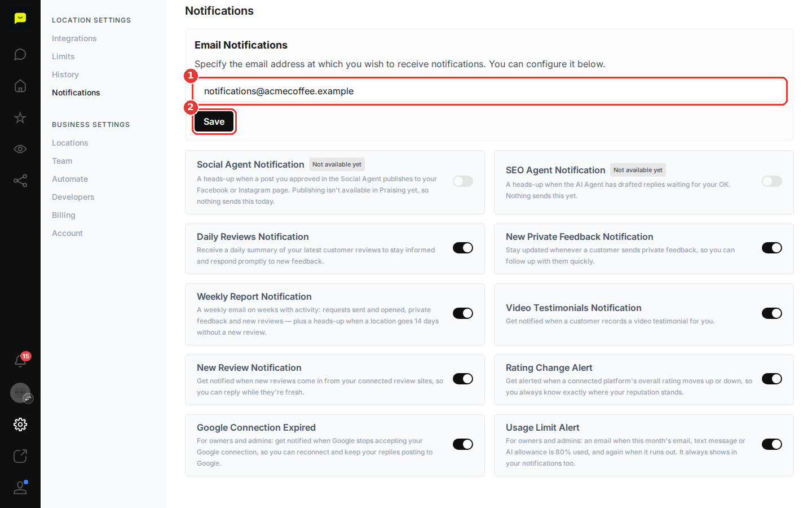Open the Team settings page
Viewport: 812px width, 508px height.
click(x=62, y=161)
